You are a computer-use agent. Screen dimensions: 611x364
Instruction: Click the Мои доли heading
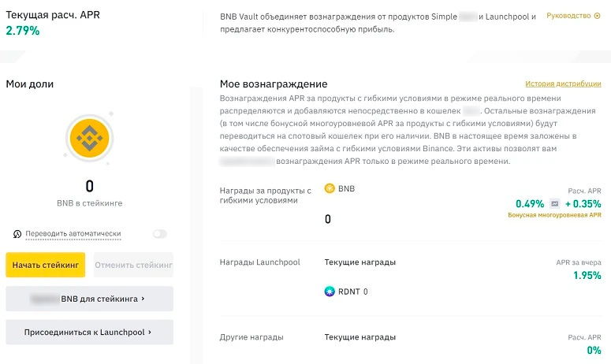30,84
